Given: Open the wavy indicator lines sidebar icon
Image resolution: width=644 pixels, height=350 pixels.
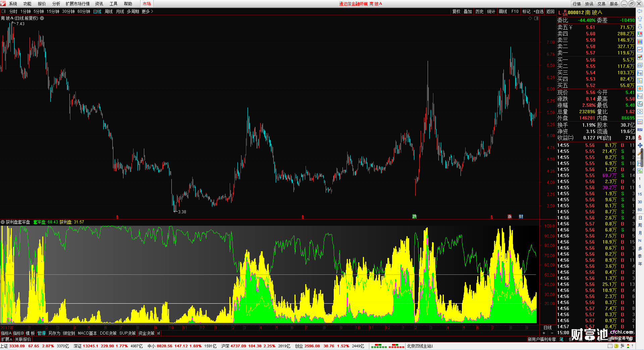Looking at the screenshot, I should (640, 122).
